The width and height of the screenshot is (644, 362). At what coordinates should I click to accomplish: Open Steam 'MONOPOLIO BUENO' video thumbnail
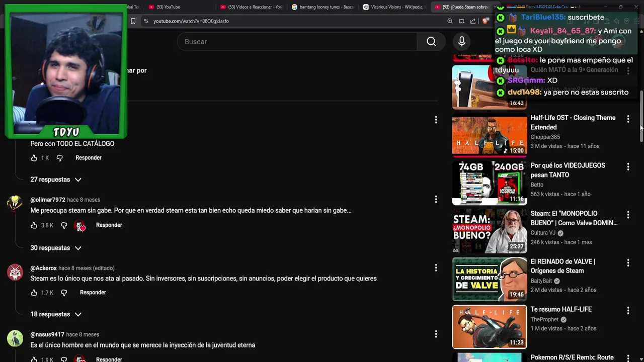490,231
